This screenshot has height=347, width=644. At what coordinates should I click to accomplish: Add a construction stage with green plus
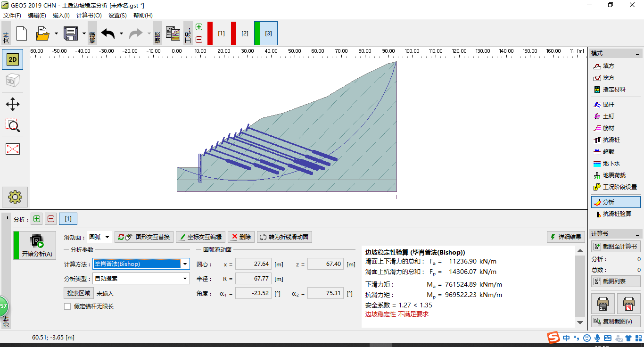point(199,27)
